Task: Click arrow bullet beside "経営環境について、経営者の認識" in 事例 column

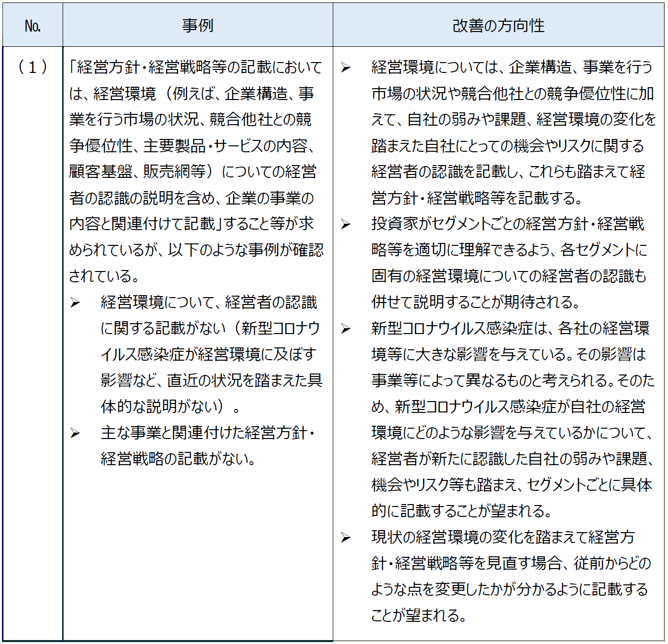Action: [x=75, y=303]
